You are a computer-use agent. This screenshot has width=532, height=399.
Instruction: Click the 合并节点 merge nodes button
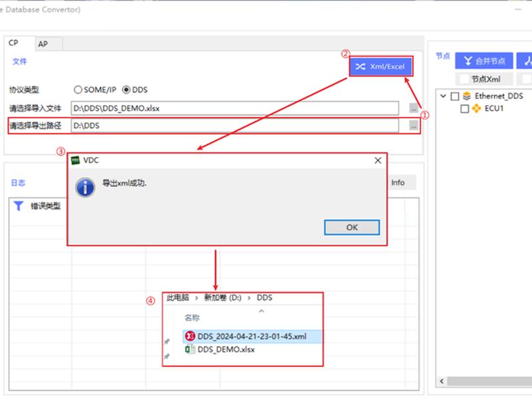pos(484,61)
